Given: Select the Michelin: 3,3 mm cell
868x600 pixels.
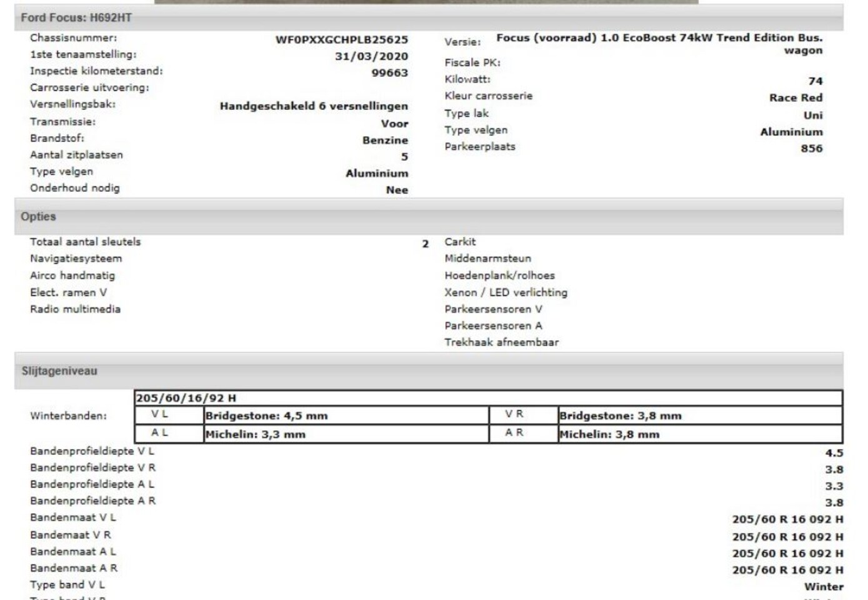Looking at the screenshot, I should (256, 434).
